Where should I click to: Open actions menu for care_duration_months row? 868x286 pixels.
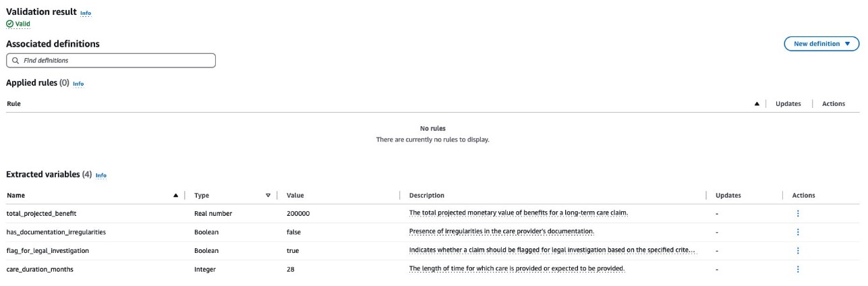coord(798,268)
